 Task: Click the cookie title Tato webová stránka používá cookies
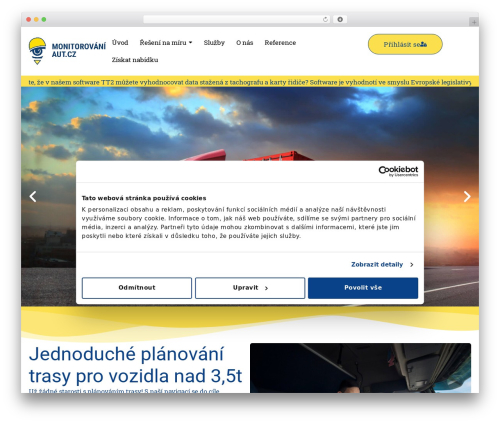(144, 198)
